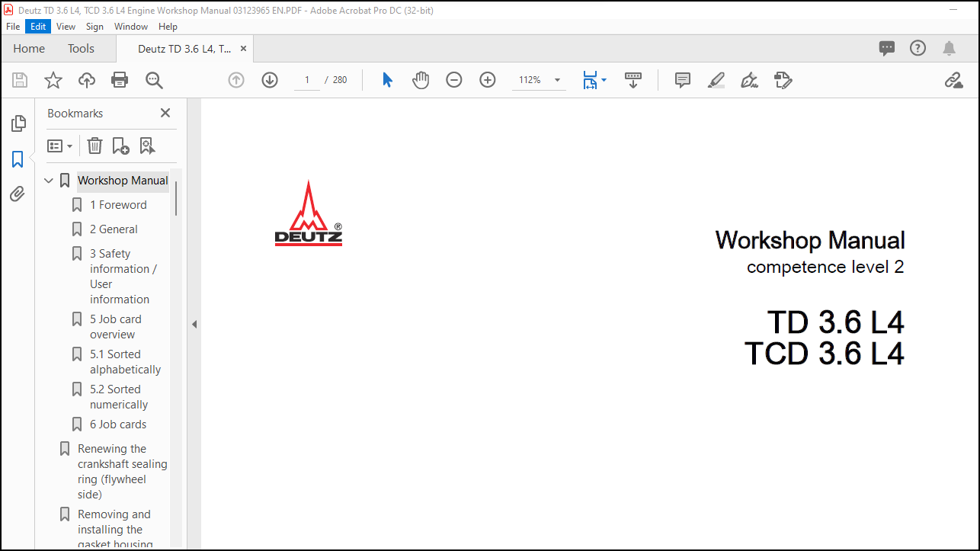Zoom in with plus button
980x551 pixels.
[x=488, y=80]
